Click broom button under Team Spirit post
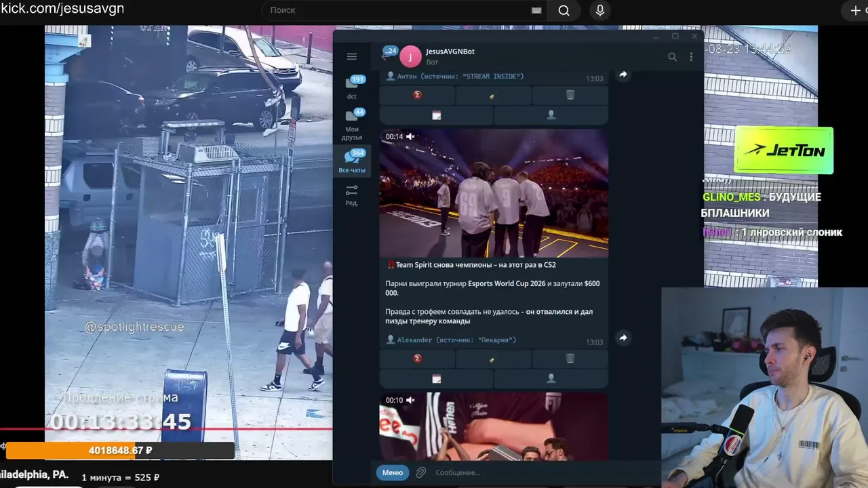The image size is (868, 488). tap(493, 359)
